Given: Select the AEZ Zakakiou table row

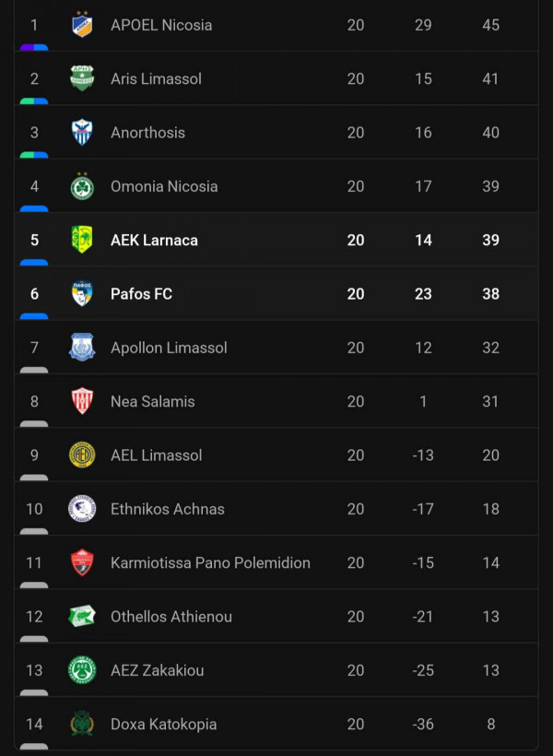Looking at the screenshot, I should [276, 670].
